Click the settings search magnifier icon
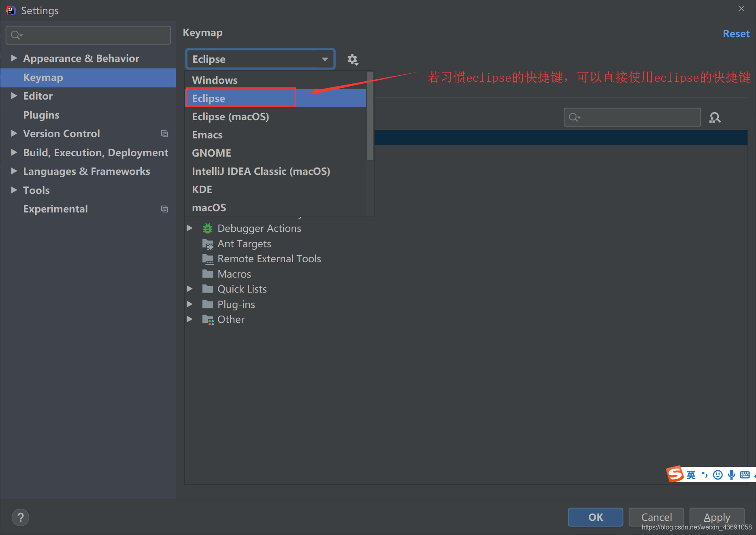756x535 pixels. (x=17, y=35)
